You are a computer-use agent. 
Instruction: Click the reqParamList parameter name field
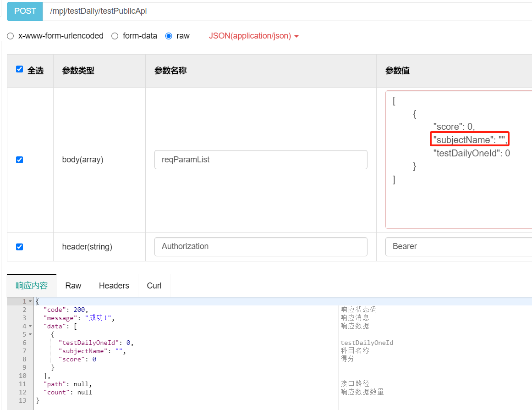(261, 159)
